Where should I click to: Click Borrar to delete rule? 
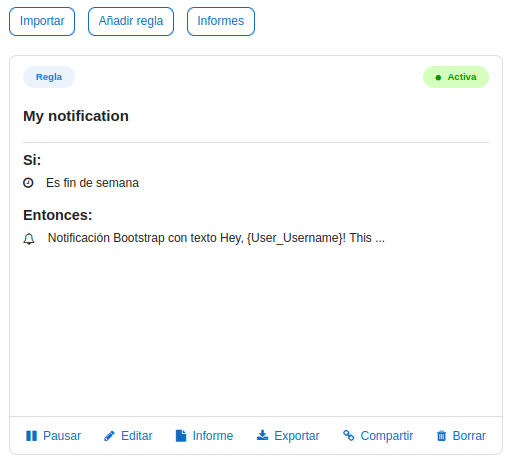coord(469,436)
